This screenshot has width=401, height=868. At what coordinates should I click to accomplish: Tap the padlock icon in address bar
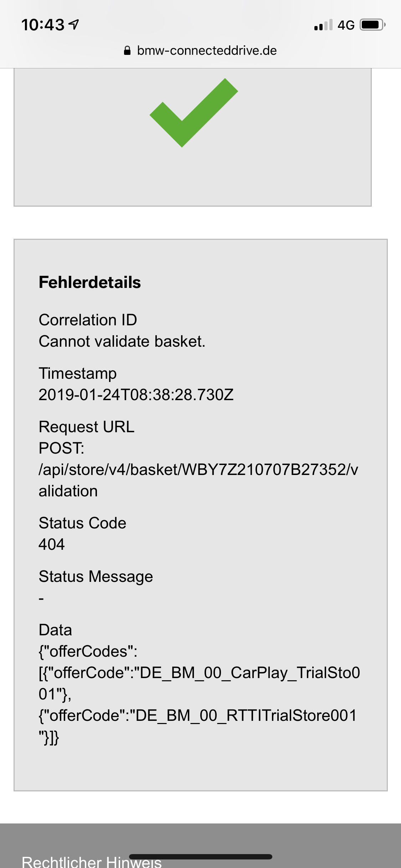click(x=127, y=51)
